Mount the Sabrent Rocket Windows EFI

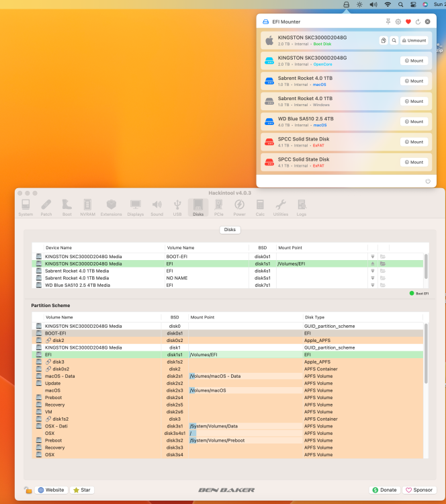tap(414, 101)
